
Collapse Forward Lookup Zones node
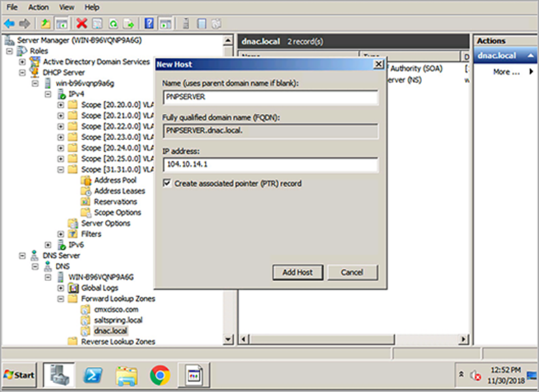pyautogui.click(x=61, y=299)
